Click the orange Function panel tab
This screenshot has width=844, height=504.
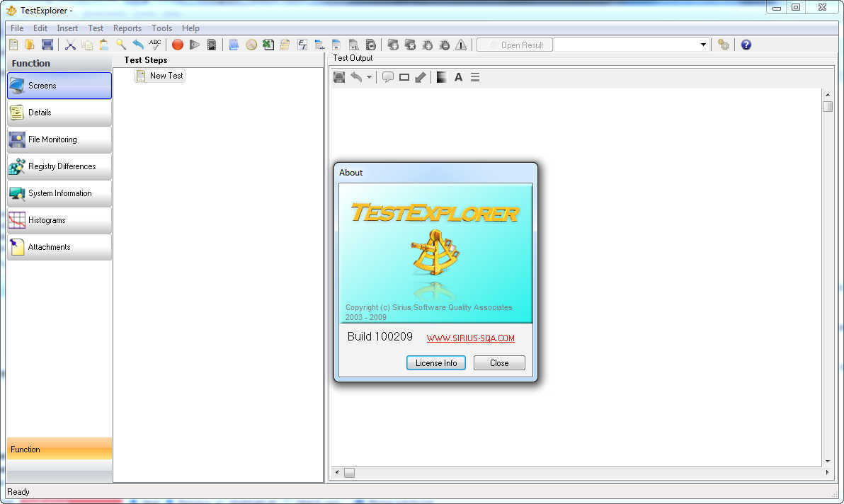coord(59,449)
